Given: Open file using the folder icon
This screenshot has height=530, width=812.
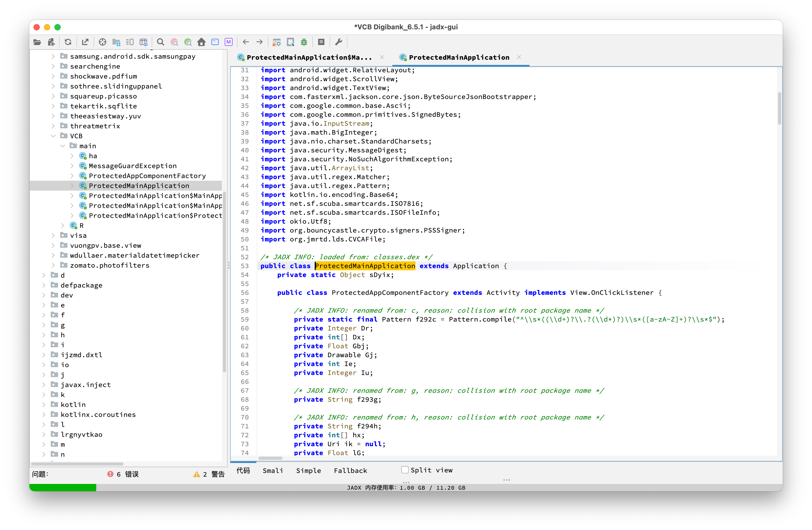Looking at the screenshot, I should point(37,42).
